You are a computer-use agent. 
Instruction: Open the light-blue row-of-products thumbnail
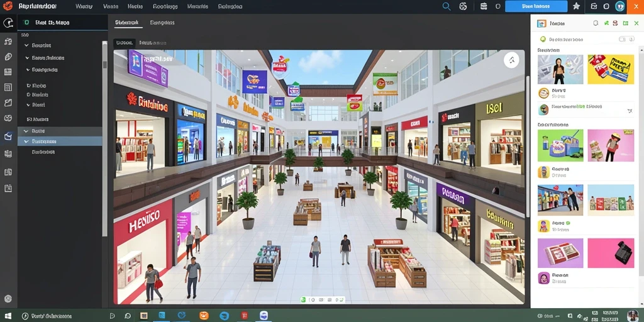[611, 199]
